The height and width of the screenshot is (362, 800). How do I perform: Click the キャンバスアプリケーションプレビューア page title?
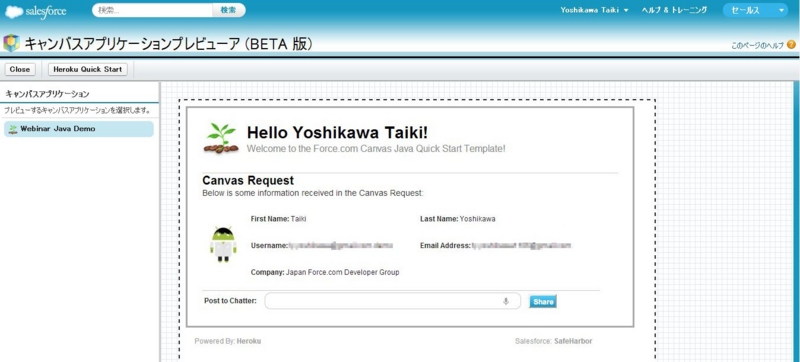(168, 44)
